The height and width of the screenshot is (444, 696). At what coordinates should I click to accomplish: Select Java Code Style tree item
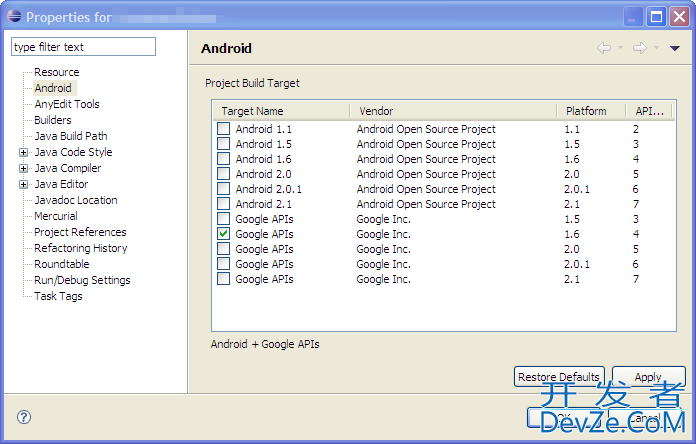[73, 152]
